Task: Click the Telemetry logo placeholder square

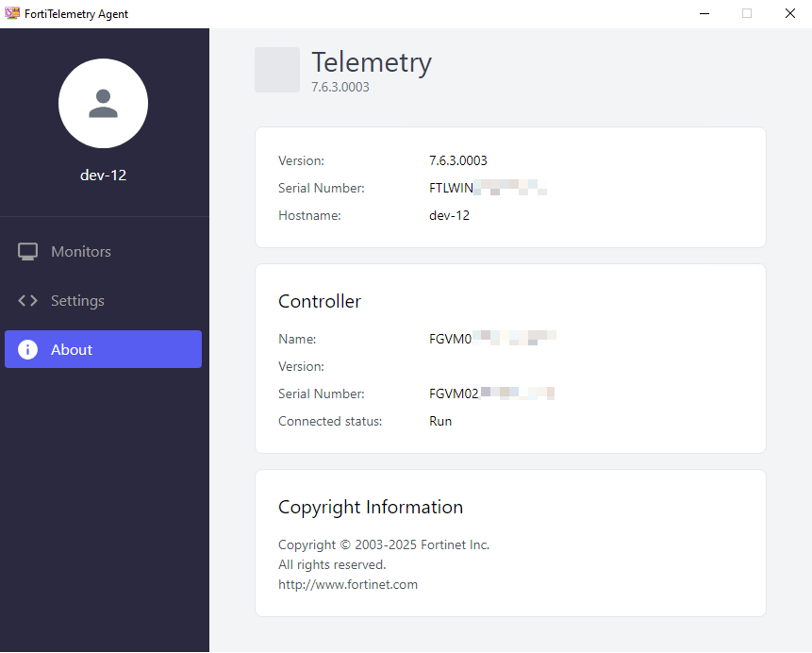Action: coord(277,70)
